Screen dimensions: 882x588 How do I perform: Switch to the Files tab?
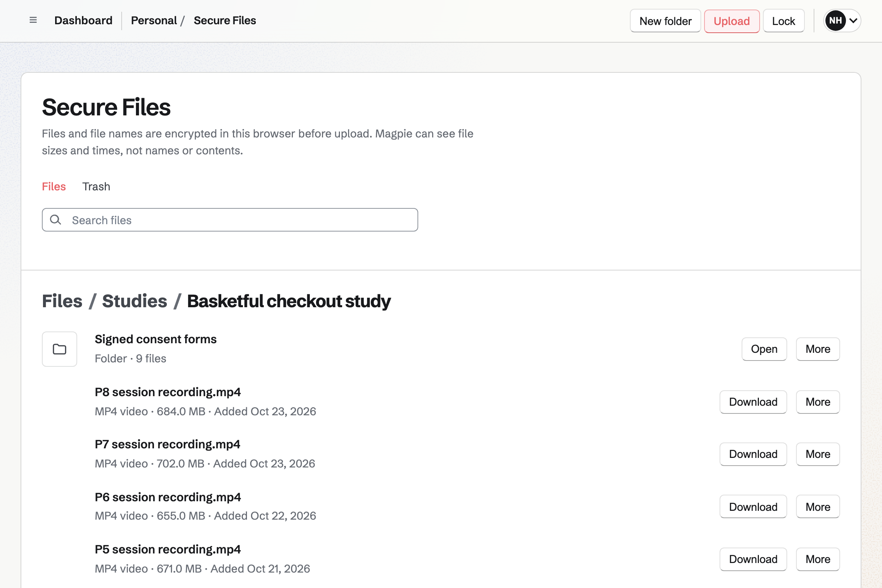(x=54, y=186)
